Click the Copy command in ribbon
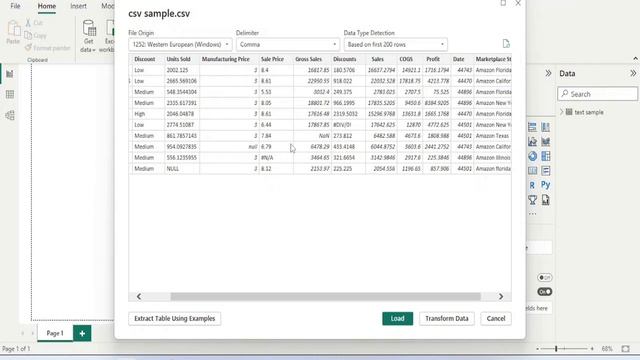This screenshot has height=360, width=640. (35, 36)
